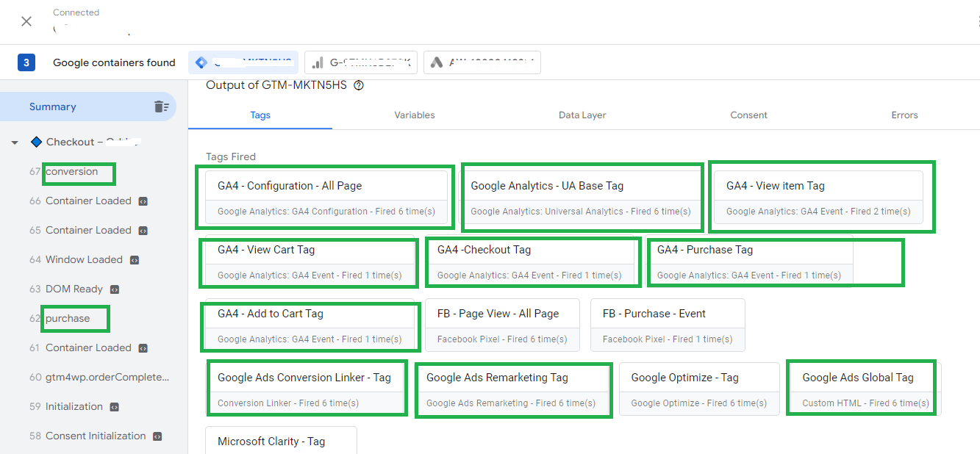
Task: Switch to the Tags tab
Action: coord(260,115)
